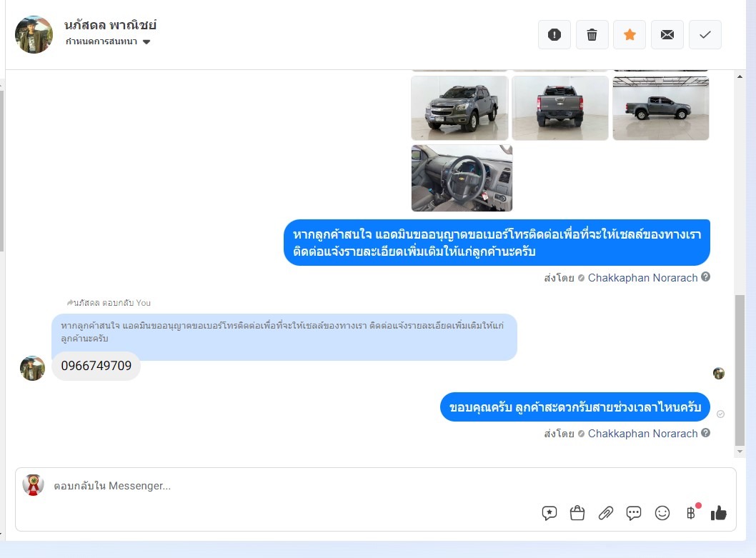Open front-view pickup truck photo

[x=459, y=108]
